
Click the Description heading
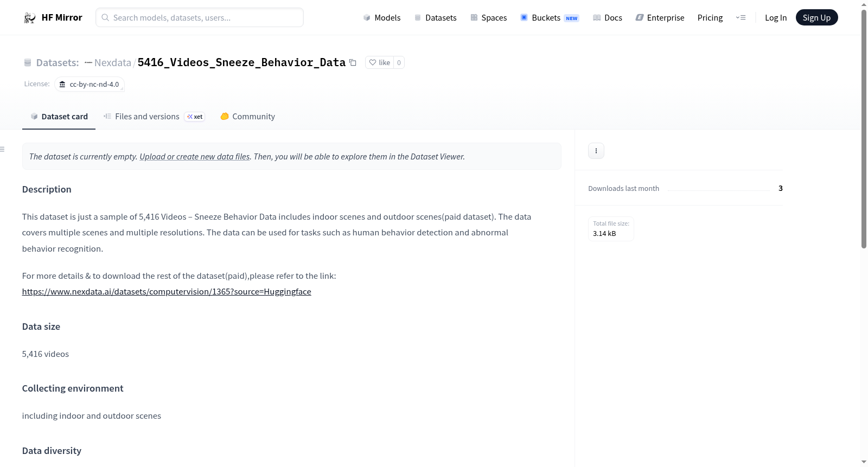47,189
